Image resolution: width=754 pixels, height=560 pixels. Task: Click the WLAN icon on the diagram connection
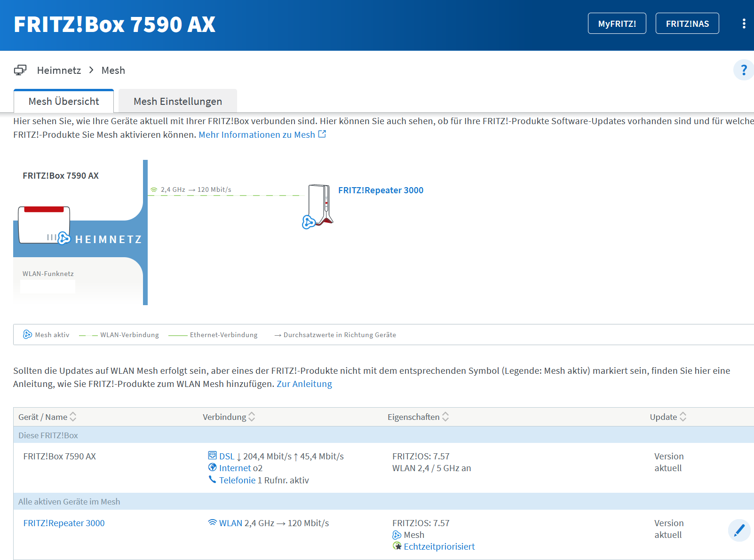[x=154, y=190]
